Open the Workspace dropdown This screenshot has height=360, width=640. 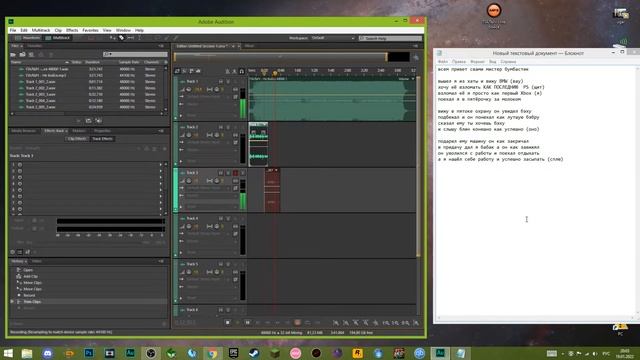click(333, 38)
